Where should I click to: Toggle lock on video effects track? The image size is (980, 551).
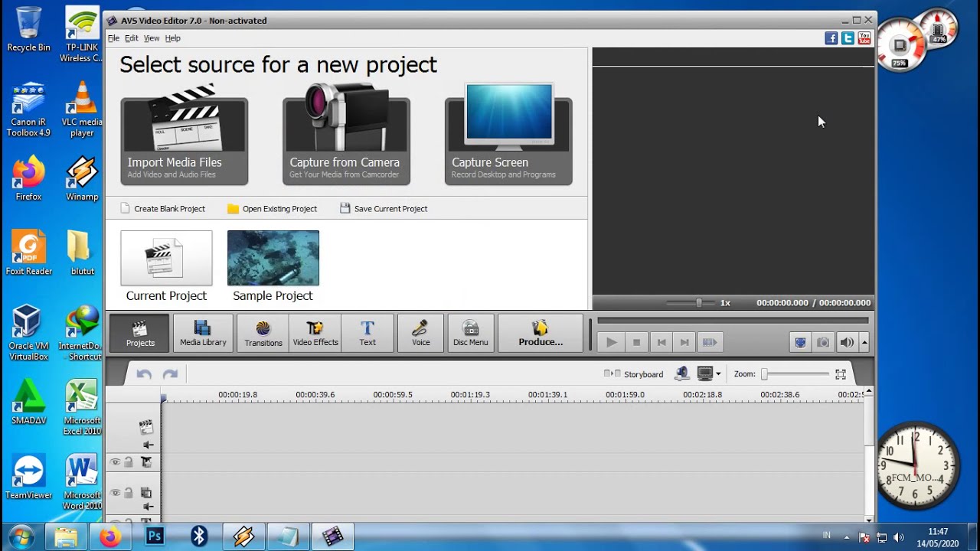pyautogui.click(x=129, y=462)
